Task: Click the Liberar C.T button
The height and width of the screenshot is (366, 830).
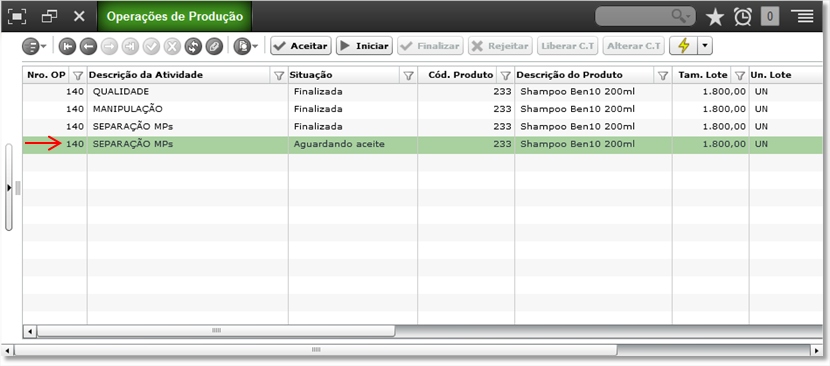Action: click(x=567, y=46)
